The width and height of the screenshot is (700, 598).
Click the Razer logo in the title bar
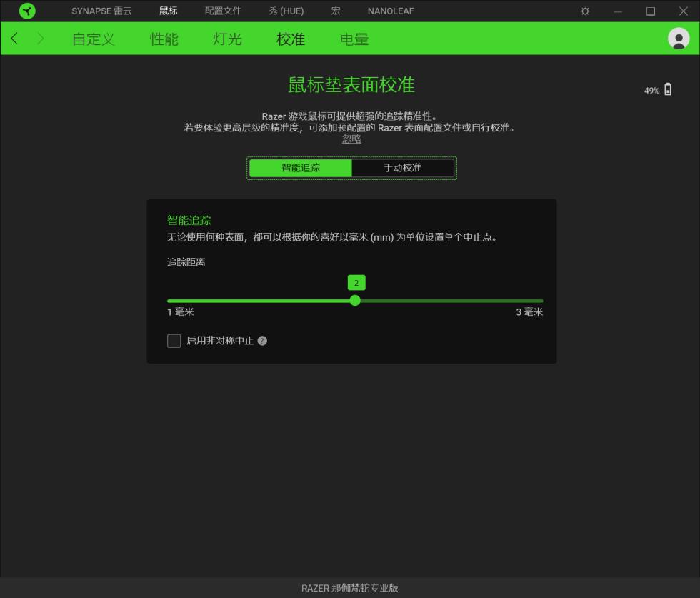[x=27, y=11]
